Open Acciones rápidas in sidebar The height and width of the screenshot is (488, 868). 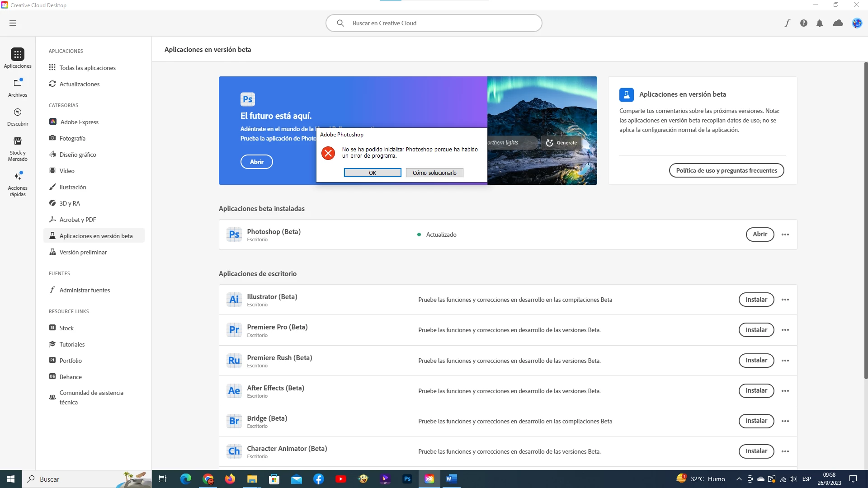pyautogui.click(x=18, y=183)
